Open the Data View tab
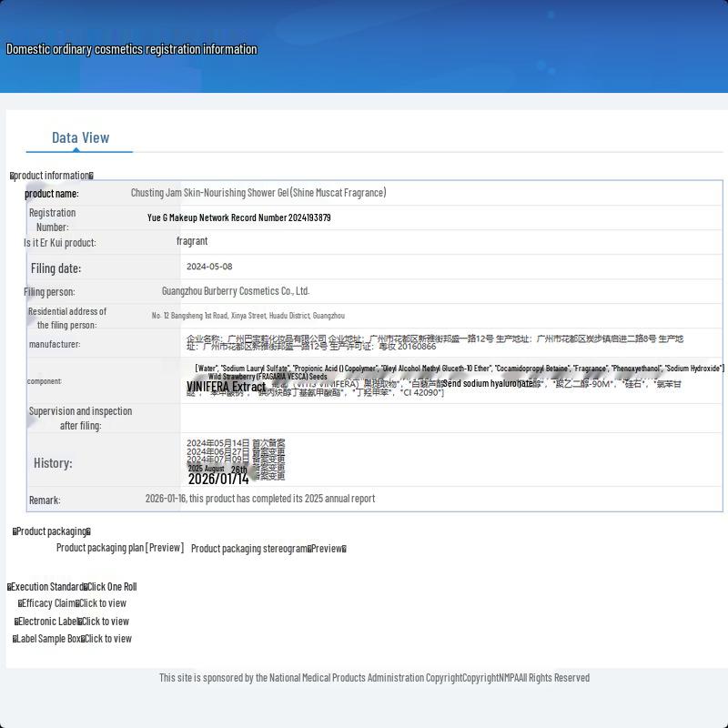 coord(80,138)
